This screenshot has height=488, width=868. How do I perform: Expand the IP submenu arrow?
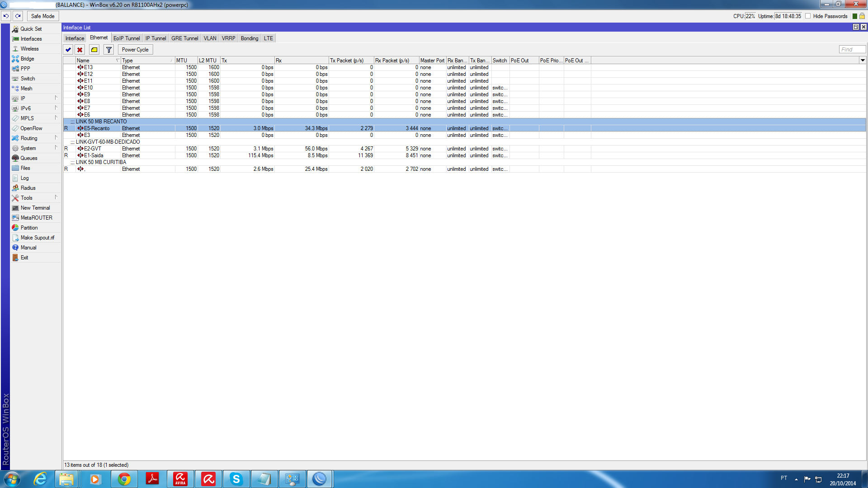click(56, 98)
